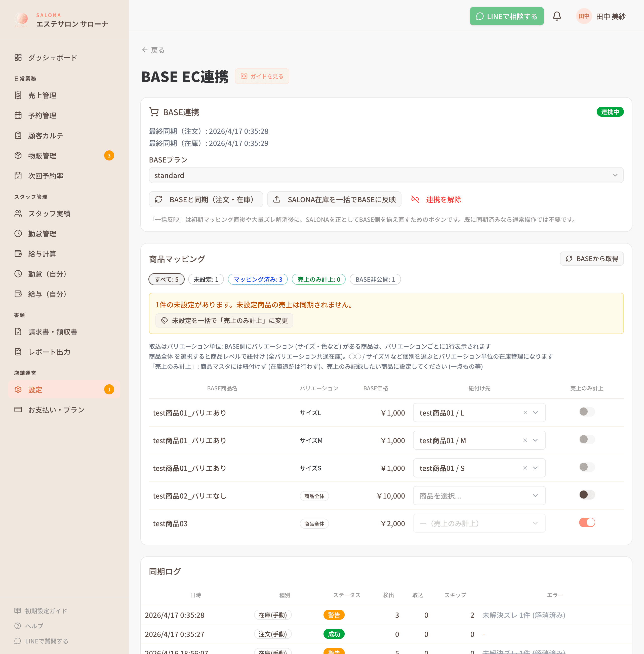Toggle 売上のみ計上 for サイズL row
The height and width of the screenshot is (654, 644).
(587, 412)
